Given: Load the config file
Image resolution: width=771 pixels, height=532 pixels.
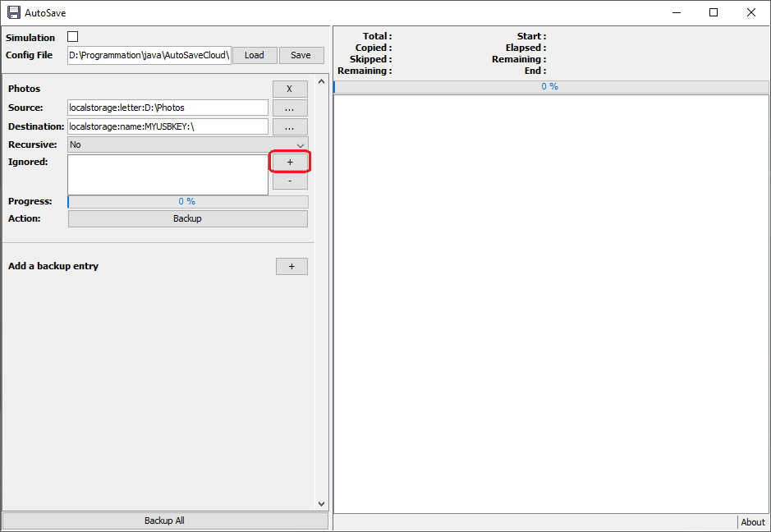Looking at the screenshot, I should point(255,56).
